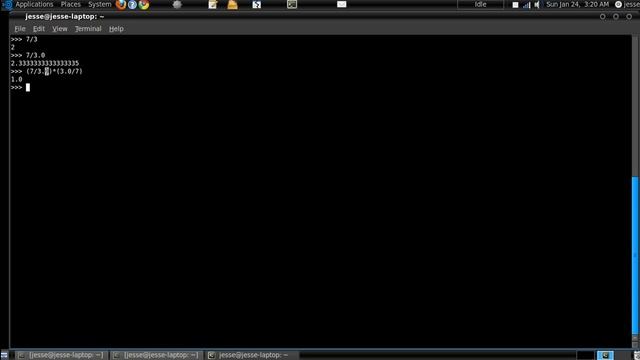The image size is (640, 360).
Task: Click the output line 1.0
Action: [x=16, y=79]
